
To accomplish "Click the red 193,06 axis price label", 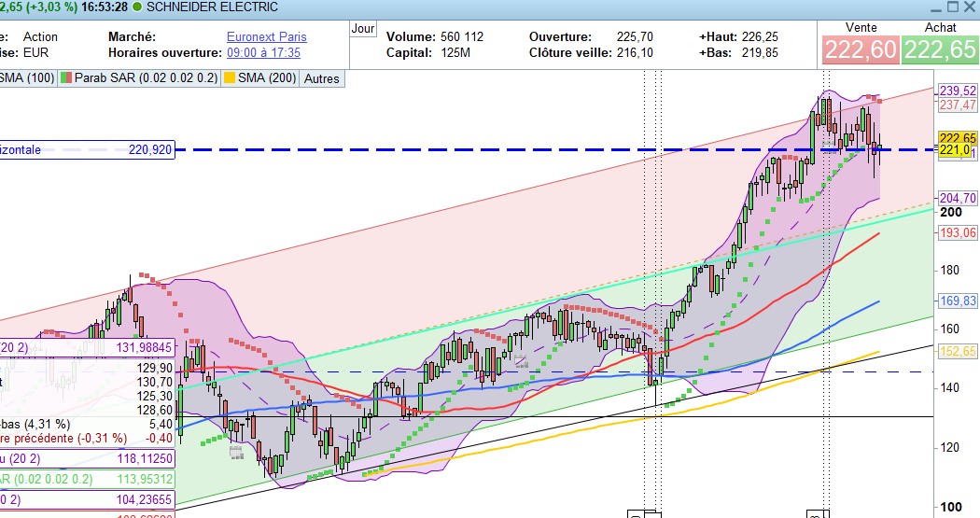I will click(x=958, y=232).
